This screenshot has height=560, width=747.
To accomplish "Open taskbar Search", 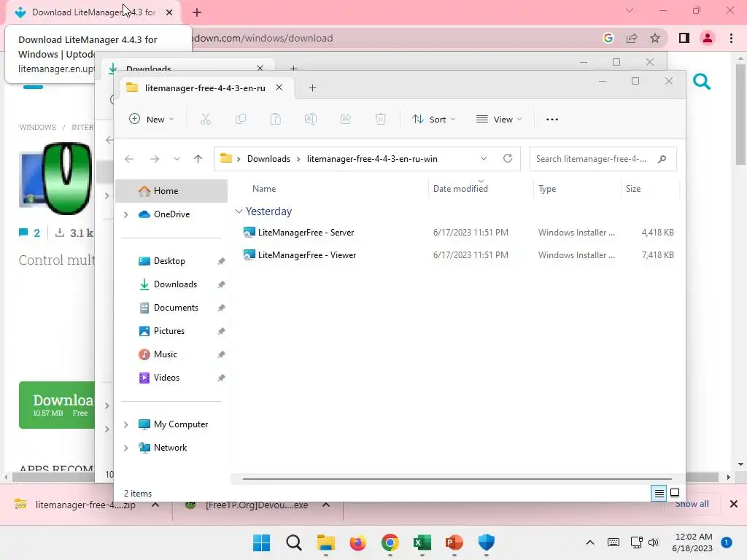I will tap(294, 542).
